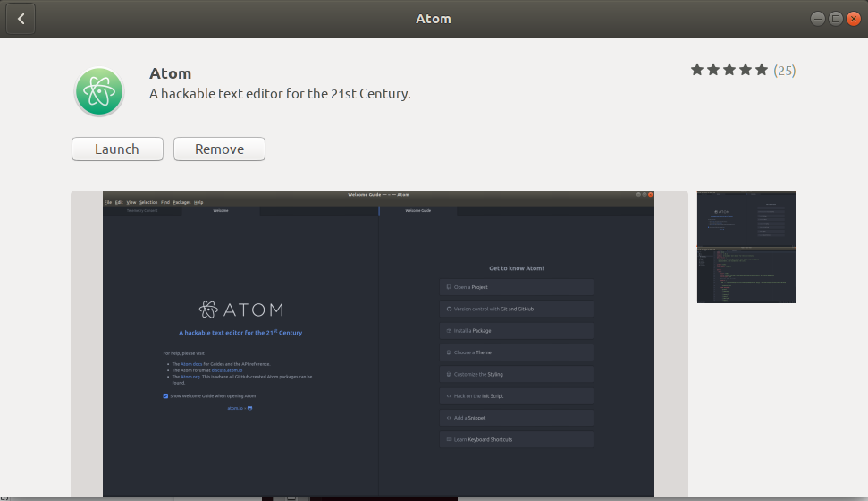Close the Atom software window
This screenshot has width=868, height=501.
pos(854,19)
